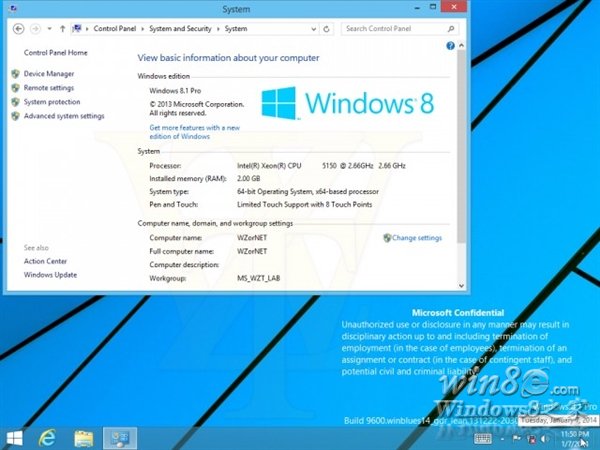Click the network tray icon
The width and height of the screenshot is (600, 450).
(x=532, y=439)
